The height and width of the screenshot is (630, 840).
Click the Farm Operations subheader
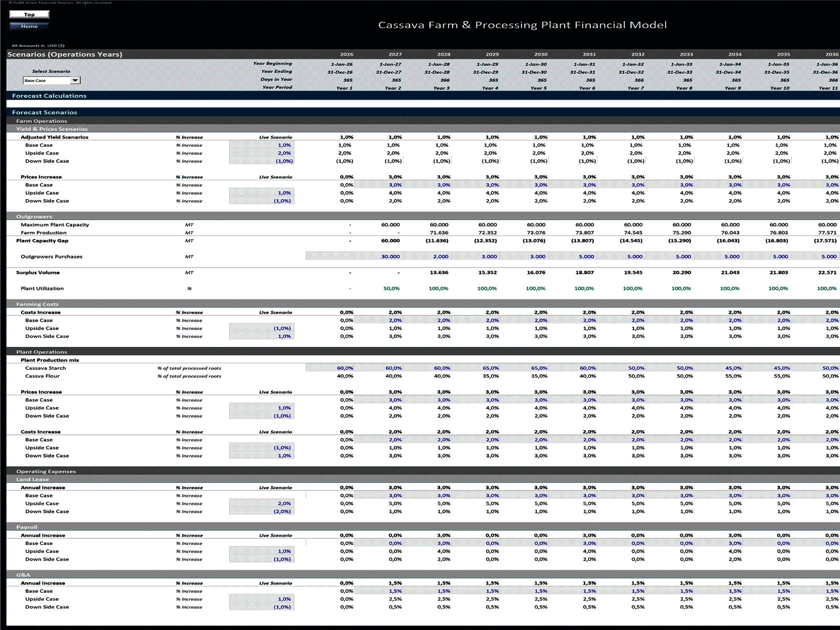[x=42, y=121]
